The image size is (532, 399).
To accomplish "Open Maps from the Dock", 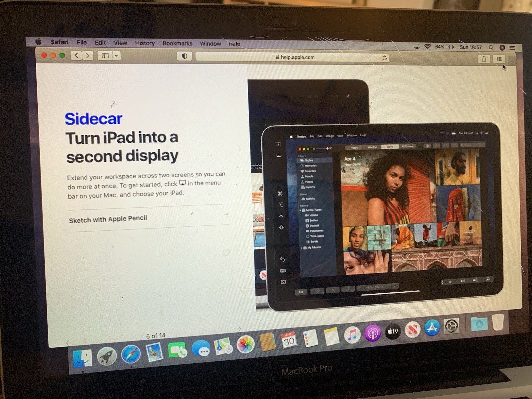I will [223, 346].
